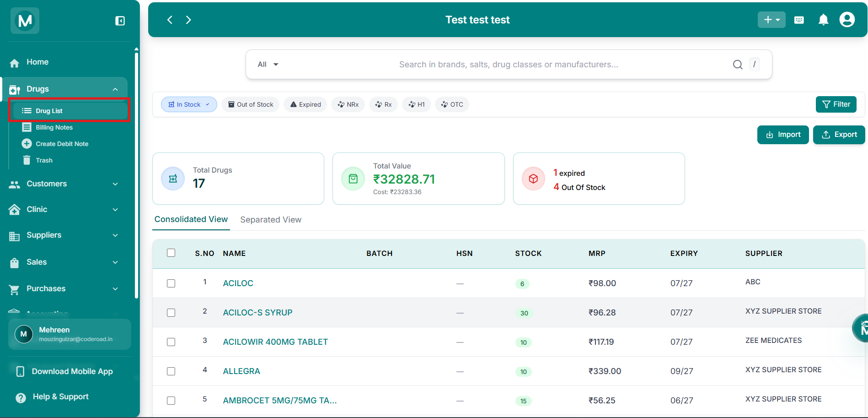The height and width of the screenshot is (418, 868).
Task: Open Create Debit Note
Action: [55, 144]
